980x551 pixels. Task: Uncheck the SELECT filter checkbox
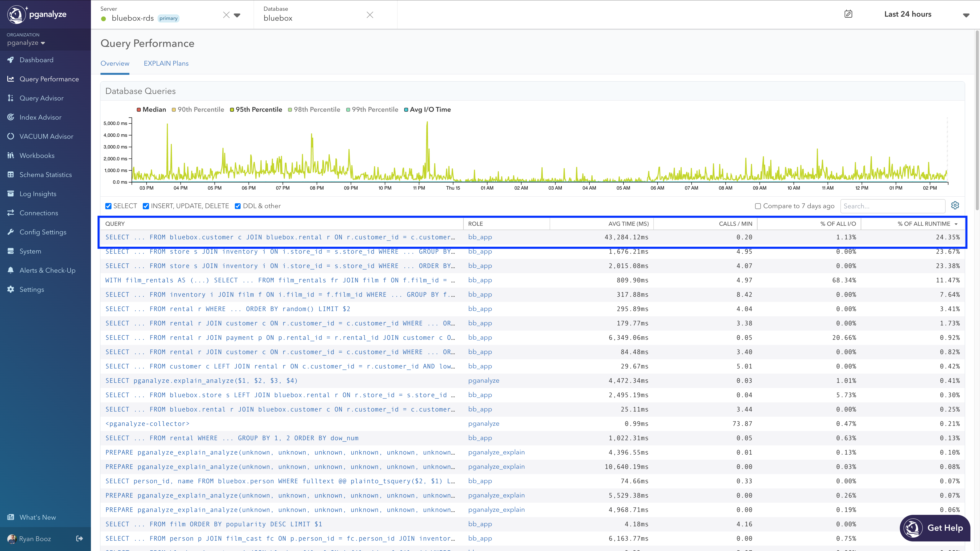pos(108,206)
